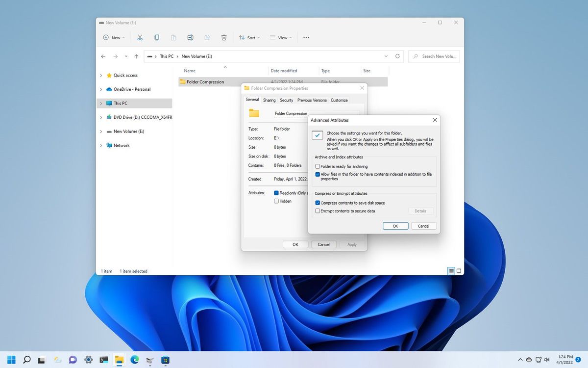Open the Sort dropdown menu
588x368 pixels.
249,37
